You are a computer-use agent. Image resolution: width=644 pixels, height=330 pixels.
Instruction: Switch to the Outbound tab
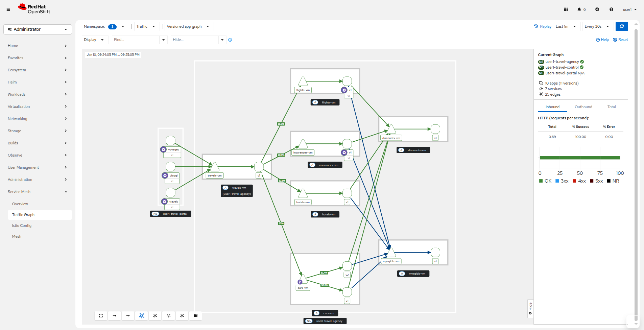583,107
